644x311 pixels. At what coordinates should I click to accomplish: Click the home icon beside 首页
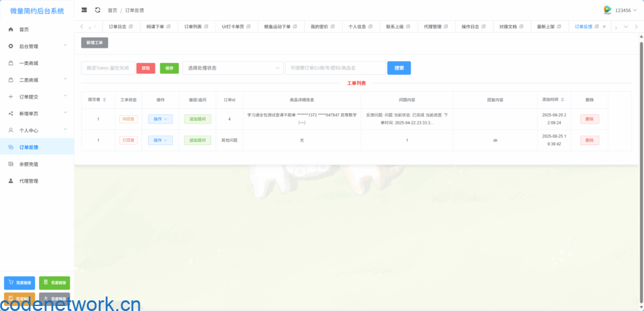click(11, 30)
